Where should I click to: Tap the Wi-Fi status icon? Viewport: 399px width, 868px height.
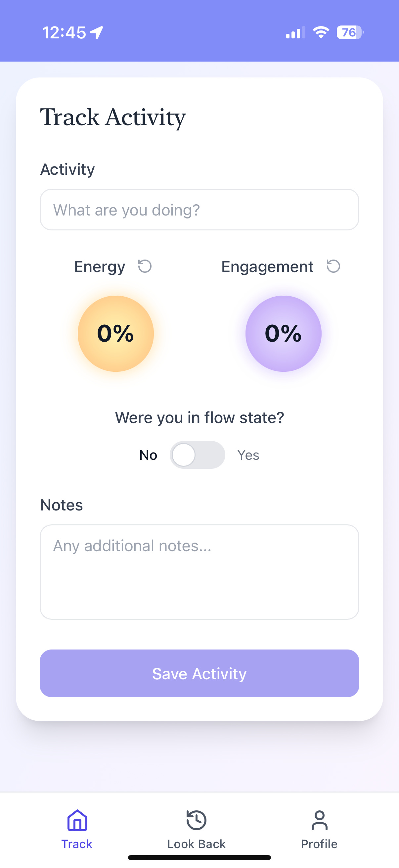pyautogui.click(x=321, y=32)
